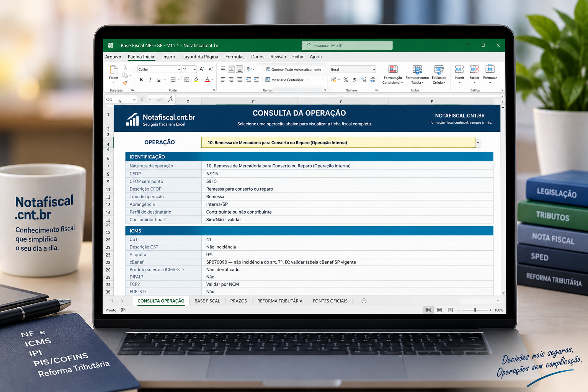Click the Cut scissors icon

tap(125, 67)
